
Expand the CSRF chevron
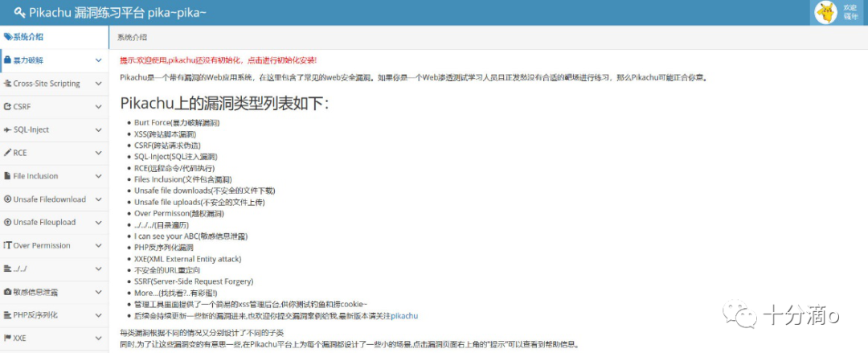(99, 106)
